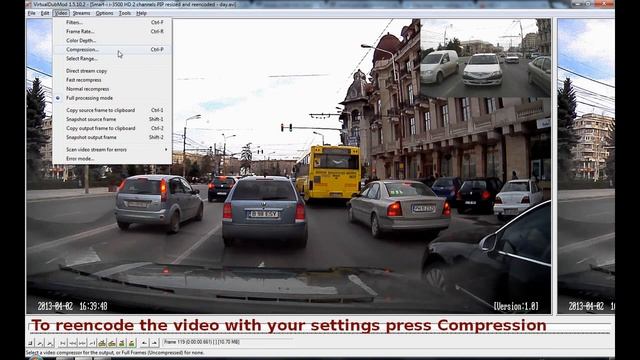Choose Snapshot source frame
Viewport: 640px width, 360px height.
pos(112,119)
